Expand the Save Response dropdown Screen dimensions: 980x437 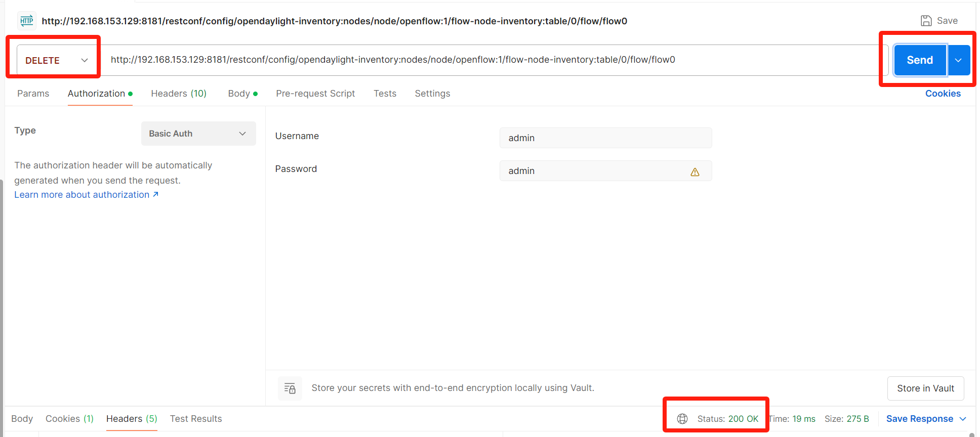coord(963,419)
